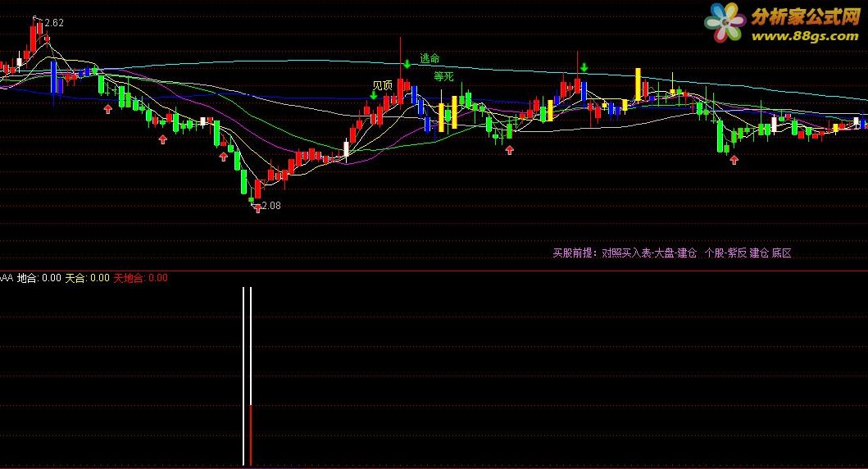Click the 天地合: 0.00 indicator readout
This screenshot has width=868, height=469.
click(141, 278)
